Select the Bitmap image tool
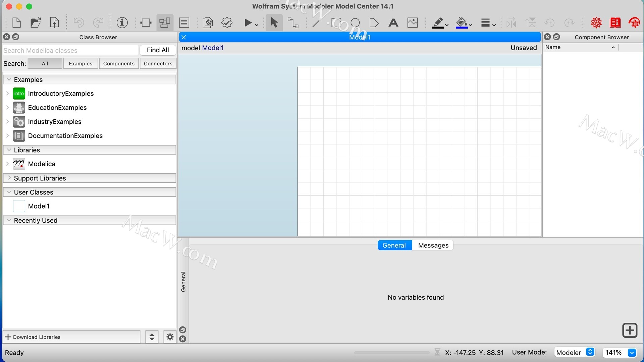This screenshot has width=644, height=362. [x=412, y=23]
